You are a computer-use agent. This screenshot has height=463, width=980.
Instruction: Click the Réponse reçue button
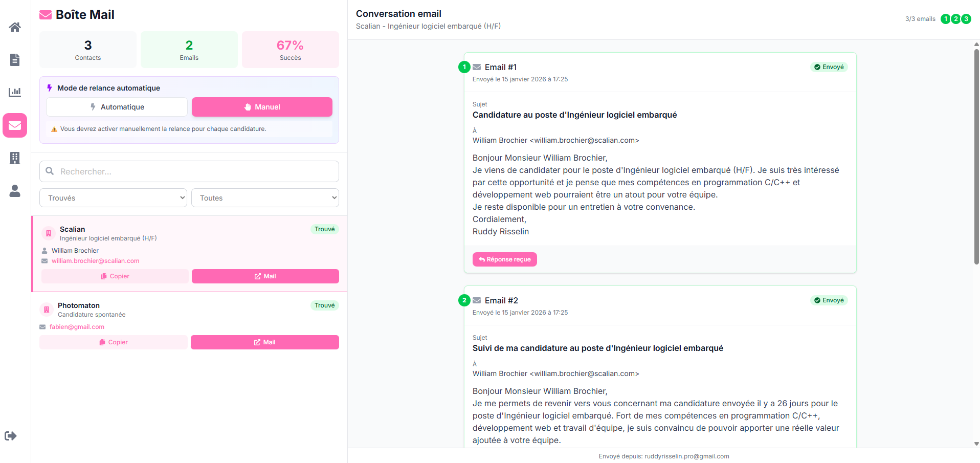point(504,259)
